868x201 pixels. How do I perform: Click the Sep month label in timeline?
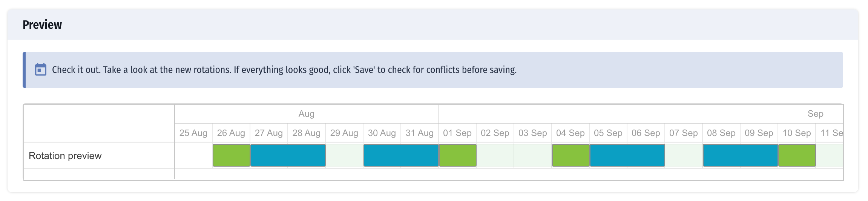[x=815, y=114]
